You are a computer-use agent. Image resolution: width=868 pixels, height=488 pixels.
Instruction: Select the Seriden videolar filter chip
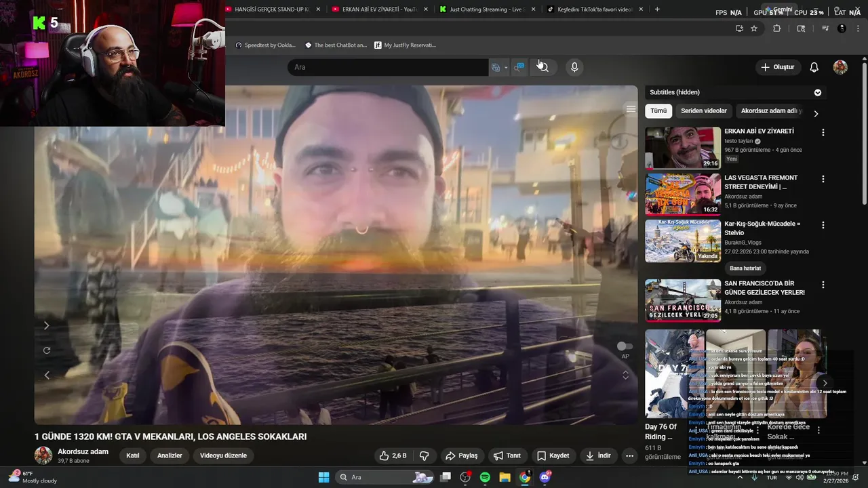pos(704,111)
